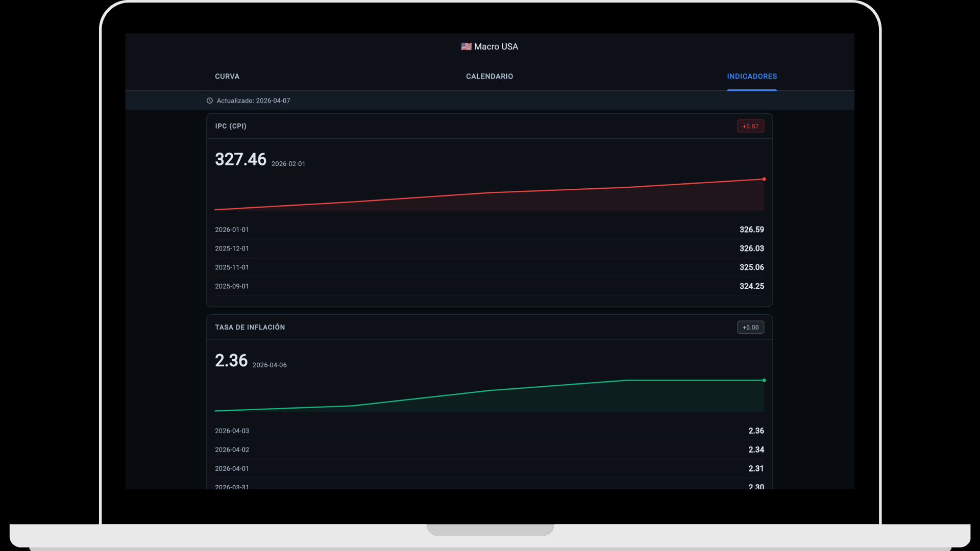The image size is (980, 551).
Task: Select the 2026-01-01 CPI row
Action: [x=232, y=230]
